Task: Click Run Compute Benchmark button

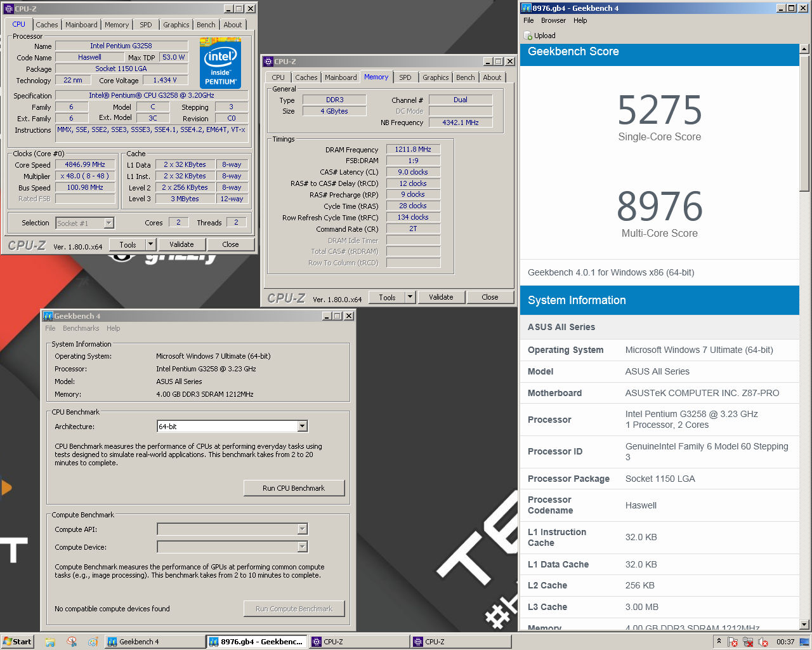Action: (294, 609)
